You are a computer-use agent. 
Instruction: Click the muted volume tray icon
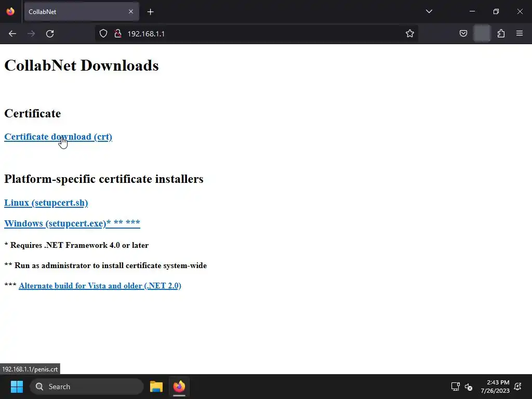click(x=469, y=387)
